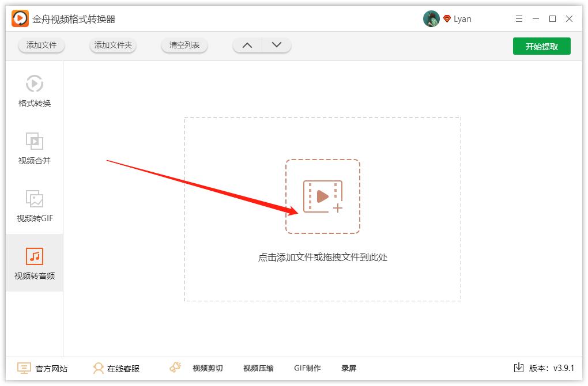Open the GIF制作 maker tool
Viewport: 588px width, 386px height.
click(307, 368)
